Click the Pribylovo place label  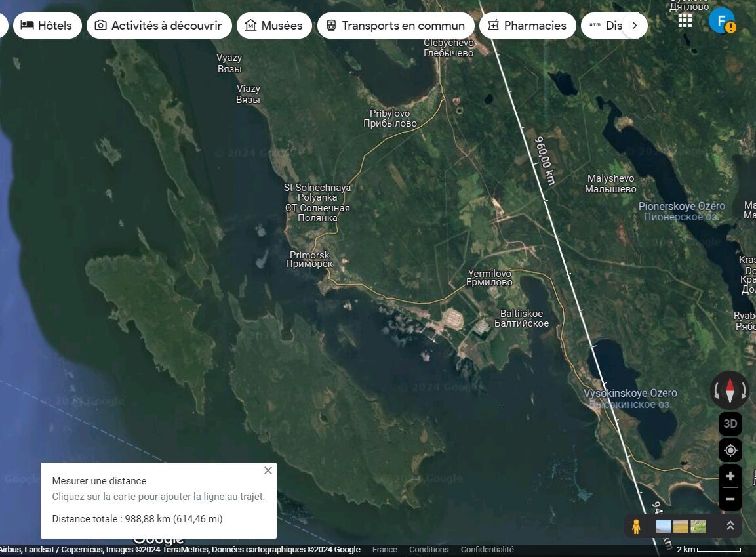point(390,118)
